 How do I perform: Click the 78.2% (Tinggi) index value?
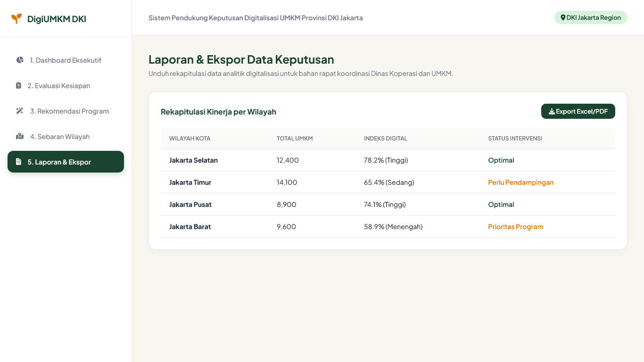[x=386, y=160]
